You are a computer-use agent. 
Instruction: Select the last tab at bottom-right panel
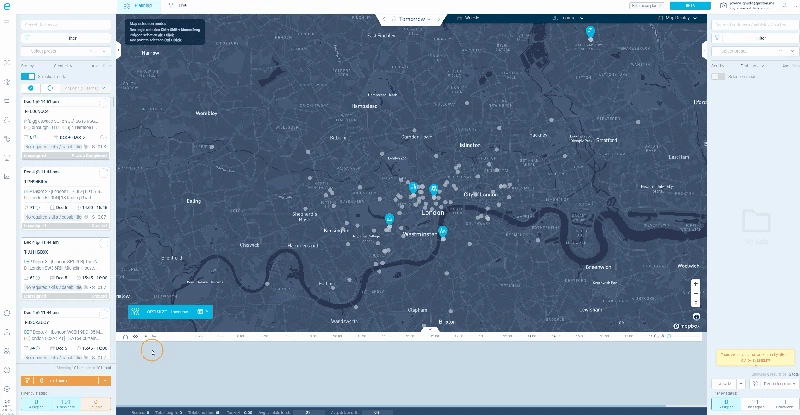pyautogui.click(x=783, y=404)
